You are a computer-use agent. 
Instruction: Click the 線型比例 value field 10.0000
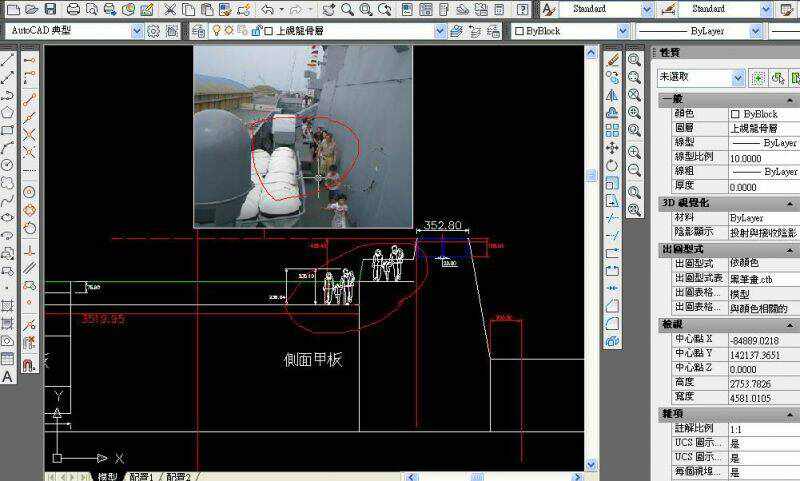[x=760, y=158]
